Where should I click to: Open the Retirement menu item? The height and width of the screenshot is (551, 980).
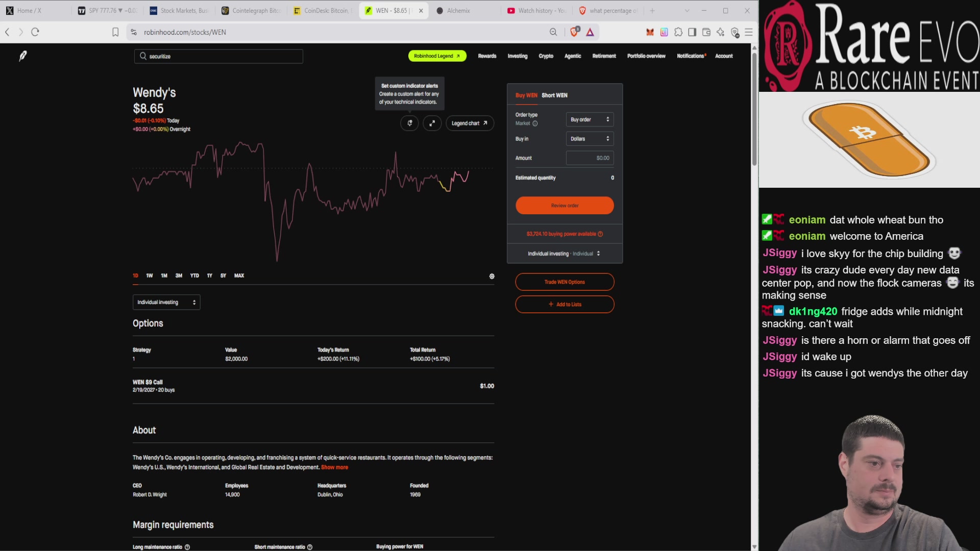604,56
